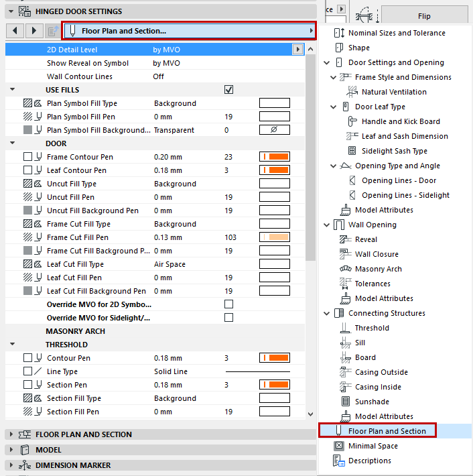Go to the next settings page arrow

click(33, 31)
